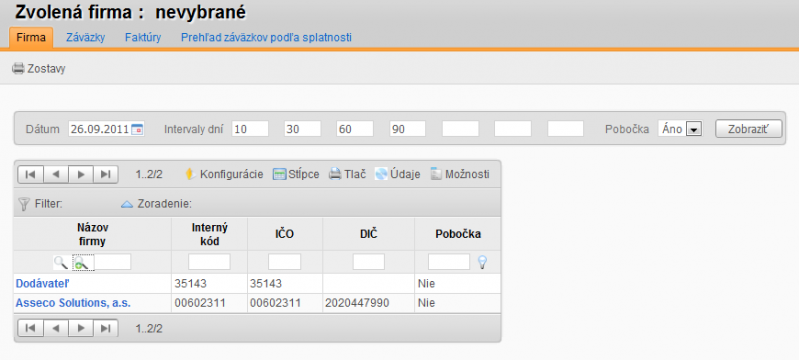Viewport: 799px width, 360px height.
Task: Go to next page in bottom pager
Action: (x=81, y=328)
